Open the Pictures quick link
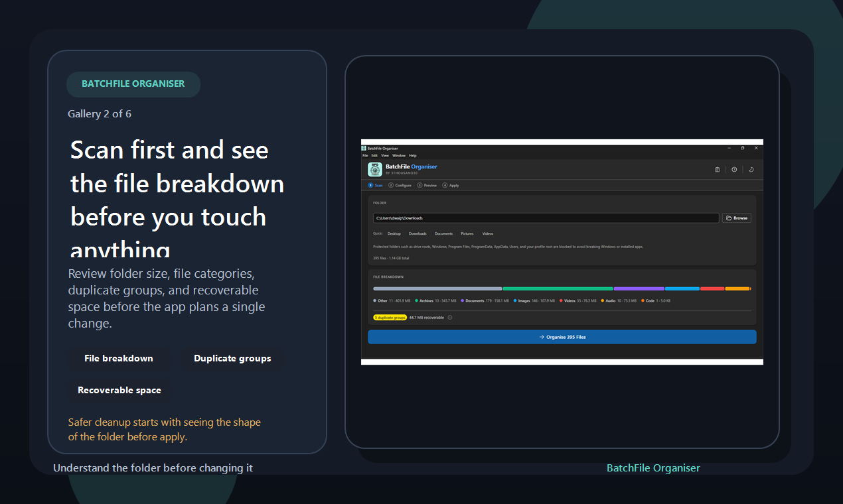 pos(467,233)
